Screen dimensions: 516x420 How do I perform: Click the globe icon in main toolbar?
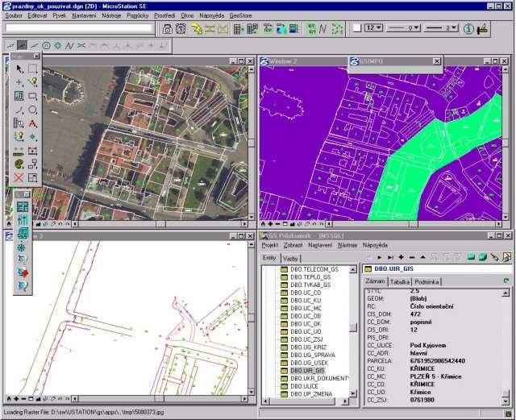click(x=281, y=29)
